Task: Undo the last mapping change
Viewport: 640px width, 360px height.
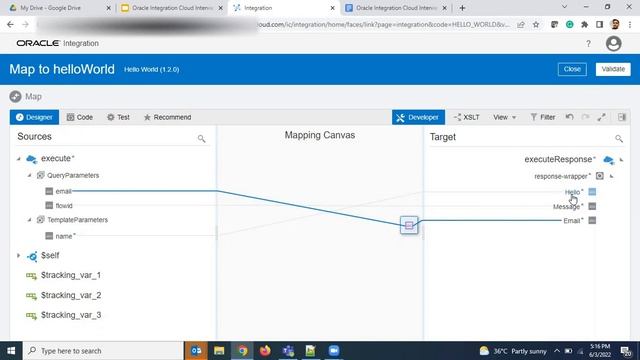Action: pyautogui.click(x=570, y=117)
